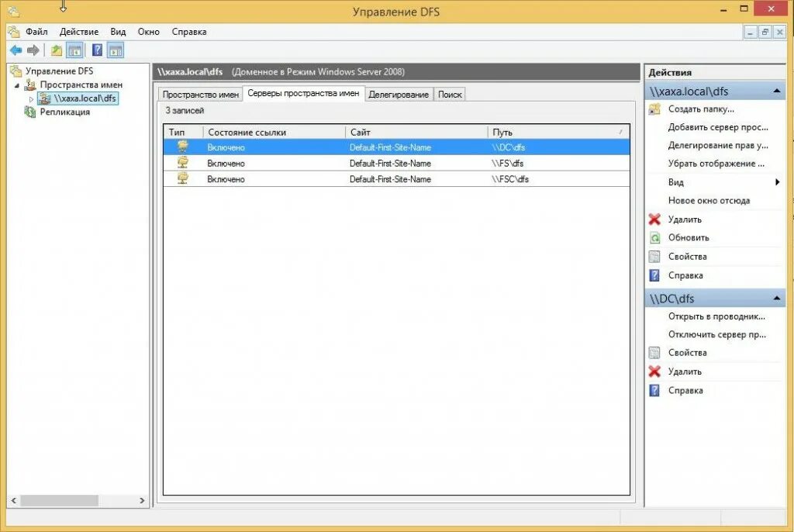Viewport: 794px width, 532px height.
Task: Click the Show Action pane toolbar icon
Action: point(115,50)
